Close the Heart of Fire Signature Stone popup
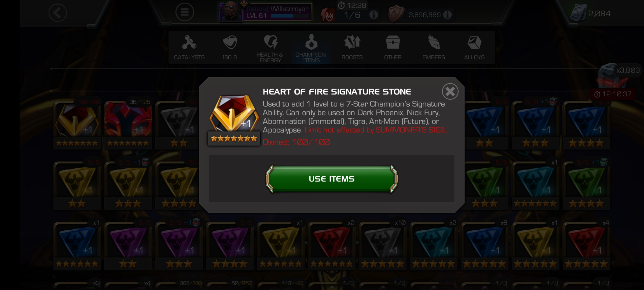The width and height of the screenshot is (644, 290). coord(450,92)
